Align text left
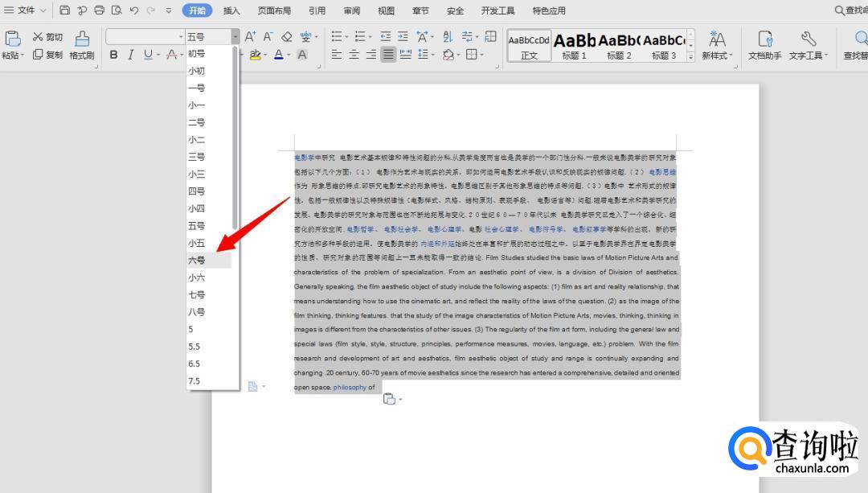Viewport: 868px width, 493px height. pyautogui.click(x=336, y=54)
